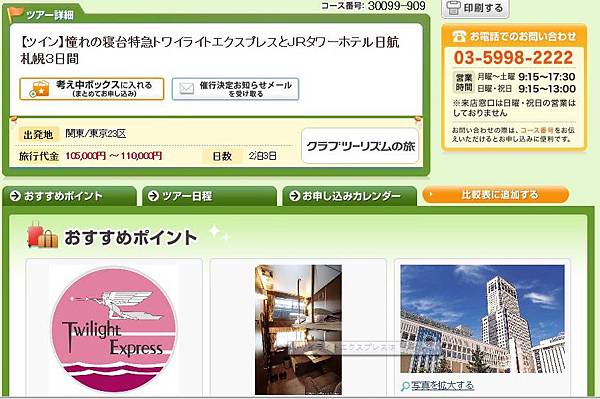Image resolution: width=600 pixels, height=399 pixels.
Task: Click the departure text 関東/東京23区
Action: tap(96, 134)
